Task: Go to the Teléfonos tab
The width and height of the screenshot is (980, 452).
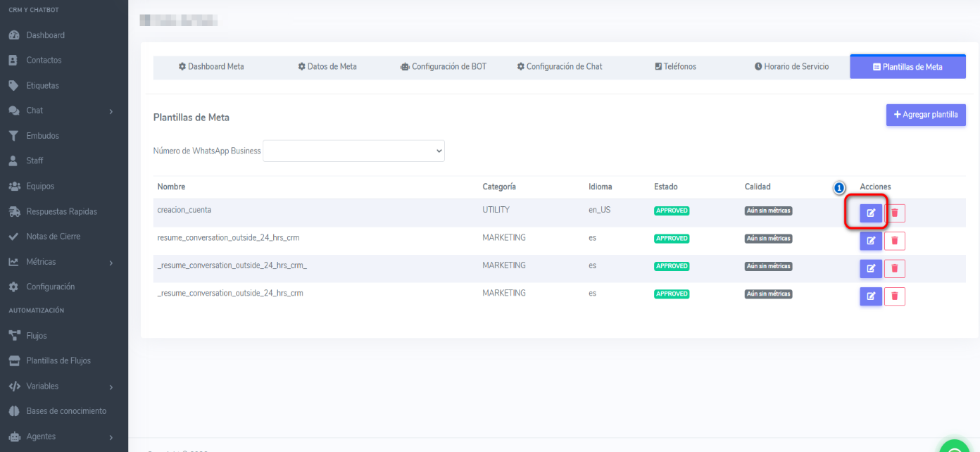Action: point(675,67)
